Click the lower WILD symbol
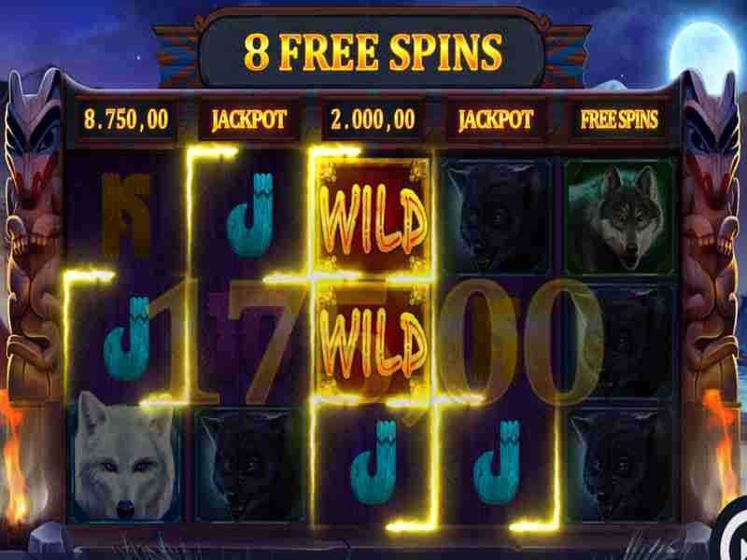 tap(373, 342)
